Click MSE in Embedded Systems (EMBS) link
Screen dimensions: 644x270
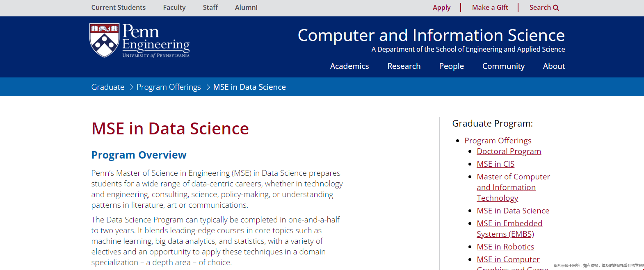coord(509,229)
